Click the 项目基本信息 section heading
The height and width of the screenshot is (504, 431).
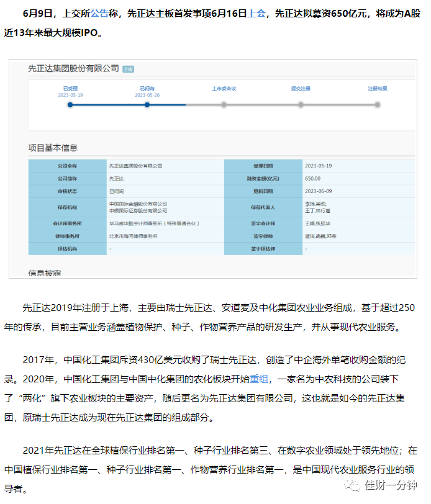(x=53, y=148)
